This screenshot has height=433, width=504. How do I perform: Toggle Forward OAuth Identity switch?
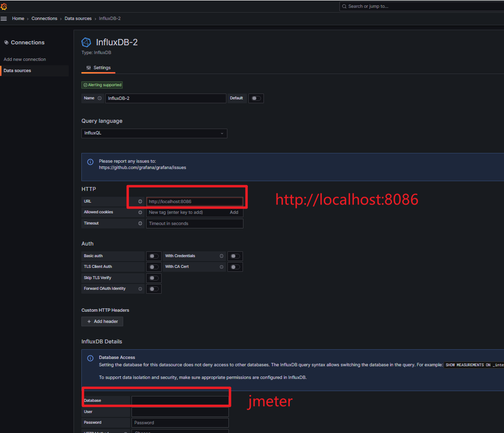pyautogui.click(x=154, y=289)
